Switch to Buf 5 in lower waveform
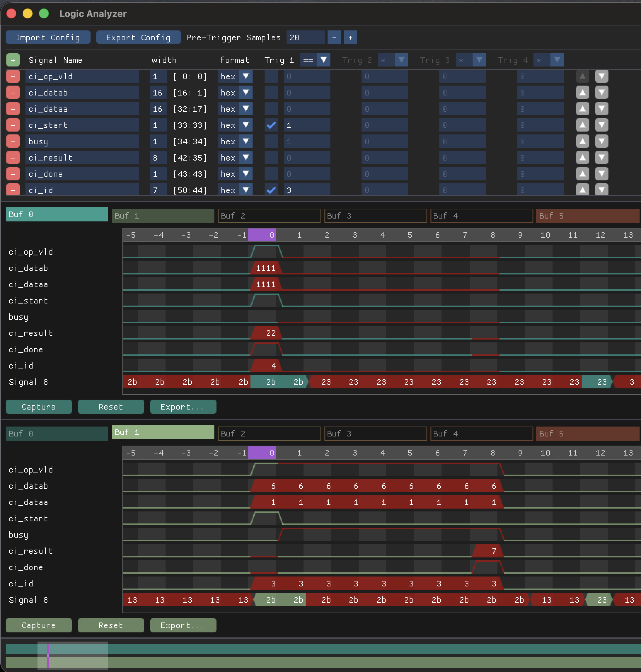The width and height of the screenshot is (641, 672). 588,434
